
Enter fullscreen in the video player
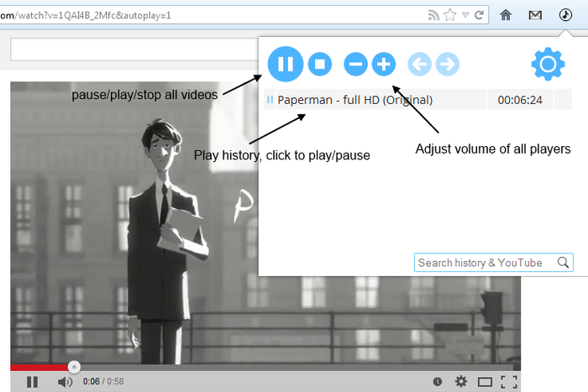coord(508,382)
